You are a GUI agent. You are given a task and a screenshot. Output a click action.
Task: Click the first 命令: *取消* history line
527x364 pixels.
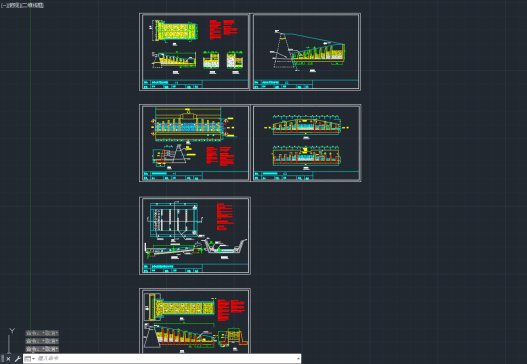point(42,333)
